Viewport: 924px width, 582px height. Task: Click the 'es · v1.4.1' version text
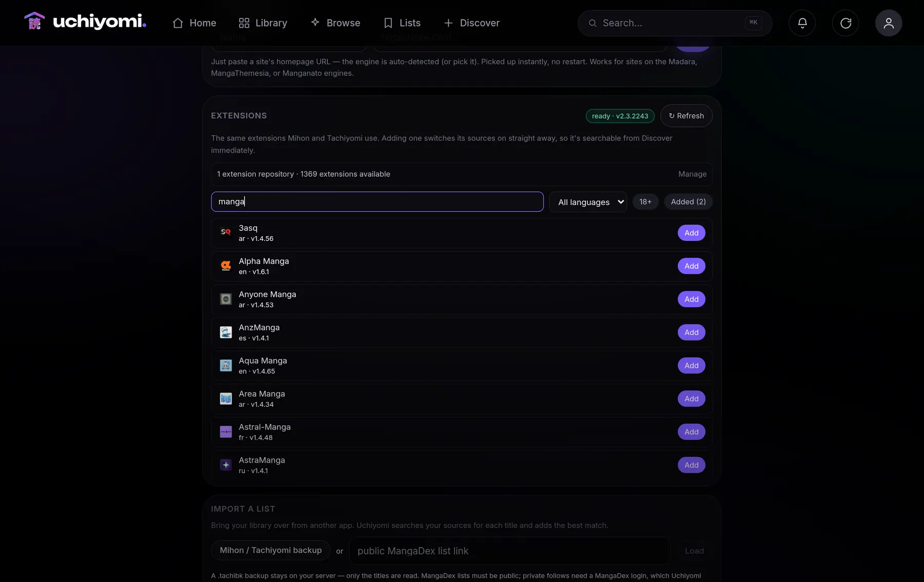pyautogui.click(x=254, y=338)
